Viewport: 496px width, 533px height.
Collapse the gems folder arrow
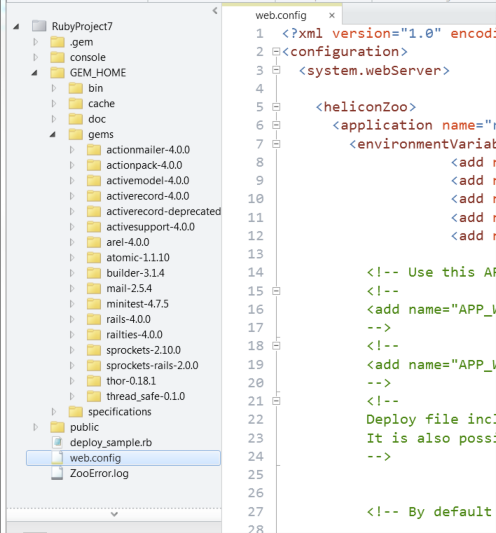pos(53,135)
